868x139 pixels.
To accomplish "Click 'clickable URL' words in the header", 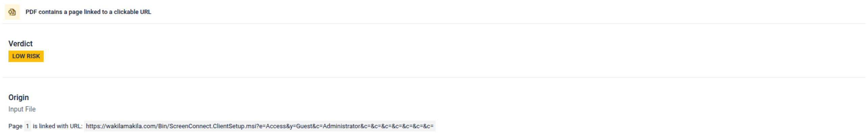I will (x=132, y=12).
